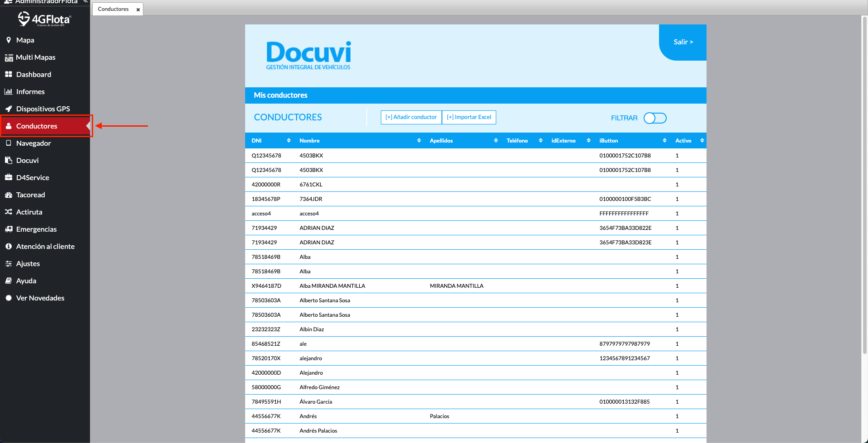Image resolution: width=868 pixels, height=443 pixels.
Task: Click the Informes chart icon
Action: [9, 91]
